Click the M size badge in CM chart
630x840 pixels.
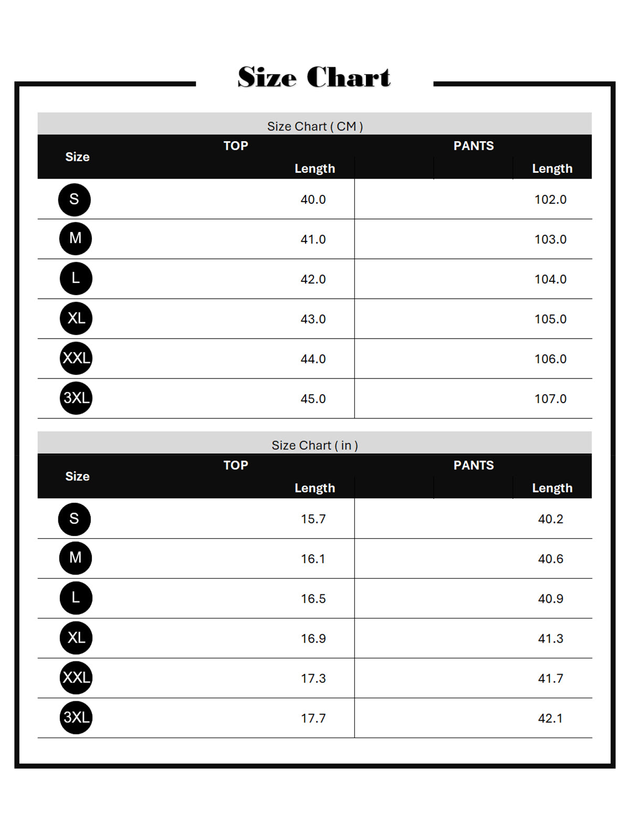point(76,238)
